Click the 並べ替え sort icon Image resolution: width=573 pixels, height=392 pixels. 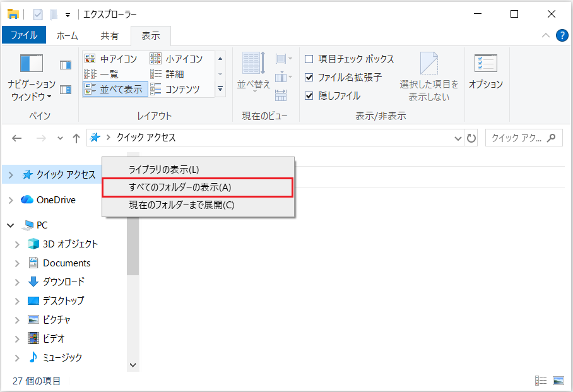pos(254,69)
